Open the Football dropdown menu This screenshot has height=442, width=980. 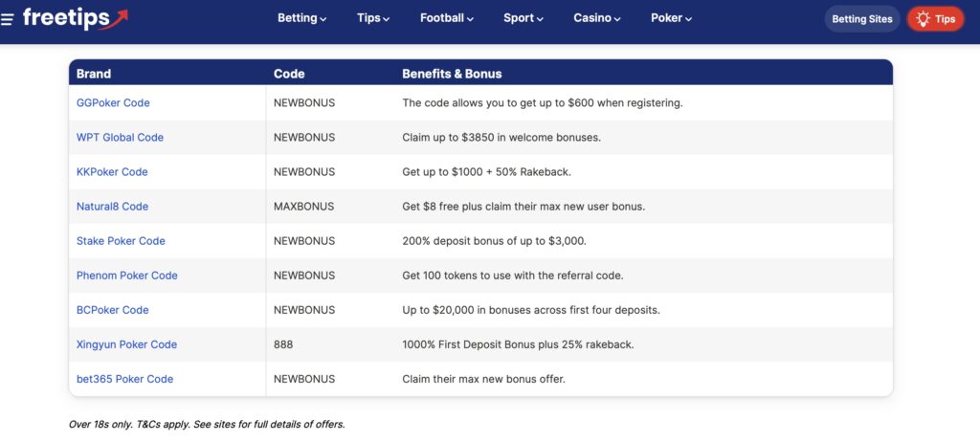pos(447,18)
